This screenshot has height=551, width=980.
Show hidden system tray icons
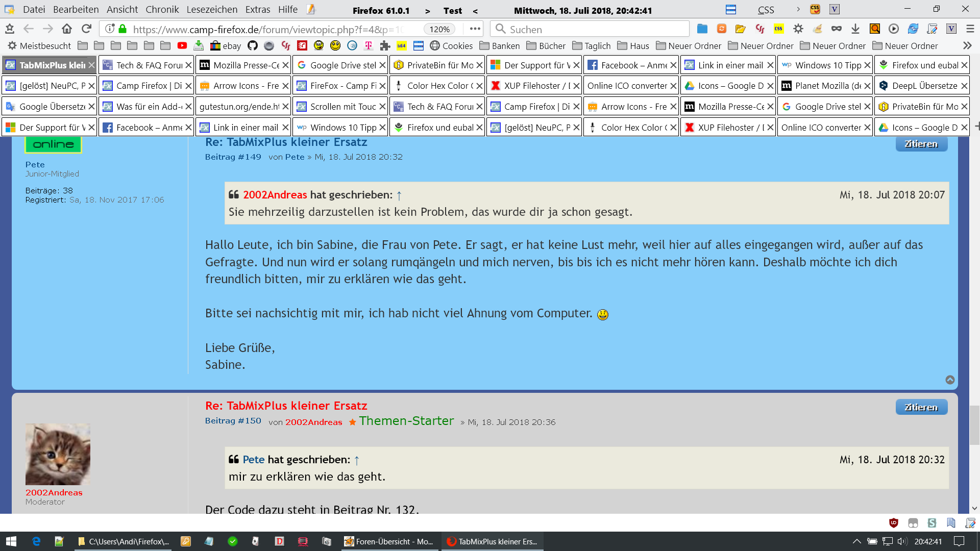click(x=857, y=541)
